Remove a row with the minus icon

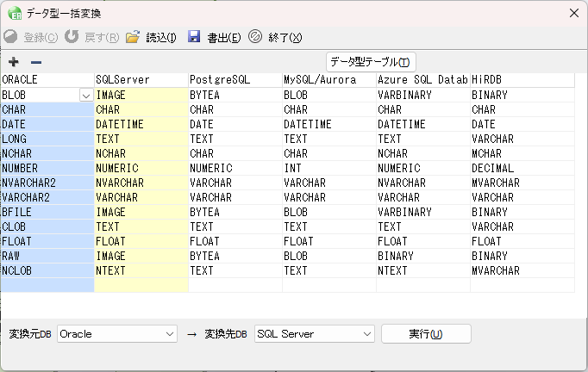(x=36, y=62)
